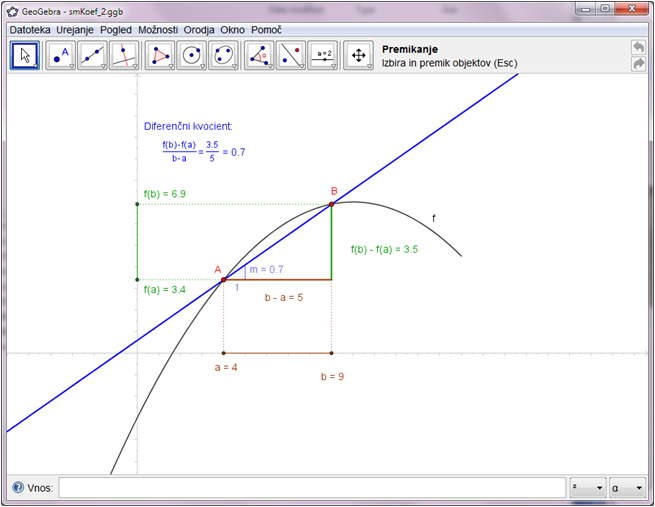Select the Circle with center tool
This screenshot has width=655, height=507.
(x=191, y=55)
